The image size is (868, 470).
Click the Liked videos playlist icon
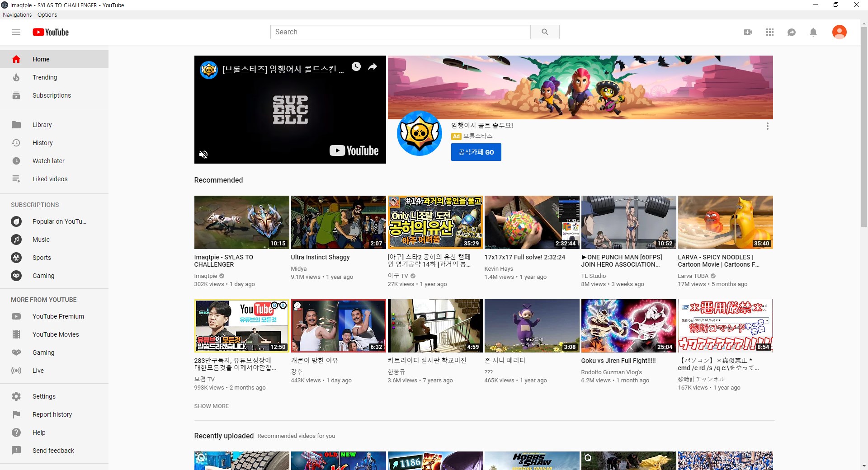16,179
